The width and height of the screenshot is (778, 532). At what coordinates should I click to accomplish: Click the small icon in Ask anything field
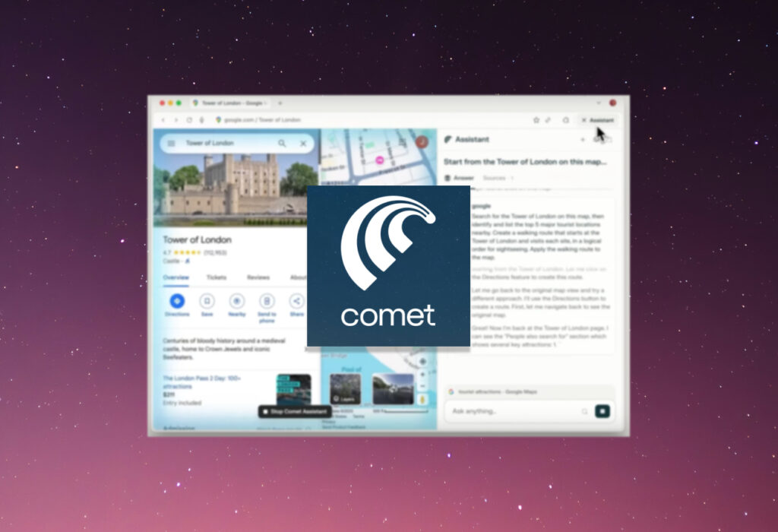(x=584, y=411)
